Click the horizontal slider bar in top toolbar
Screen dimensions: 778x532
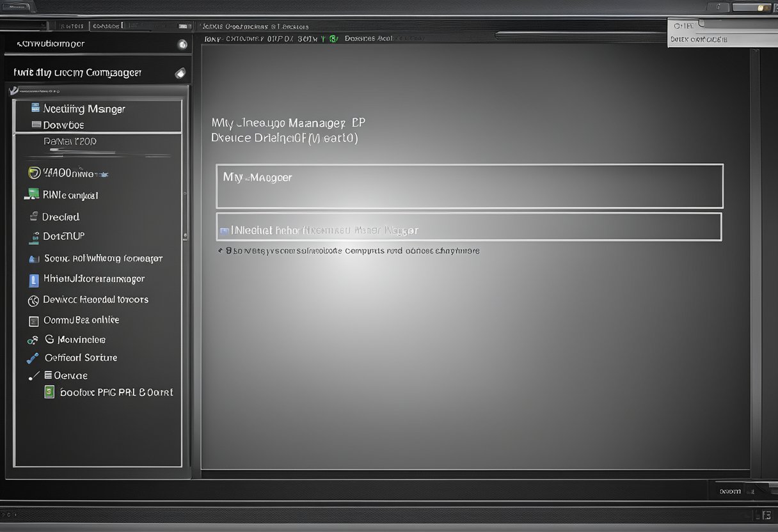coord(576,35)
